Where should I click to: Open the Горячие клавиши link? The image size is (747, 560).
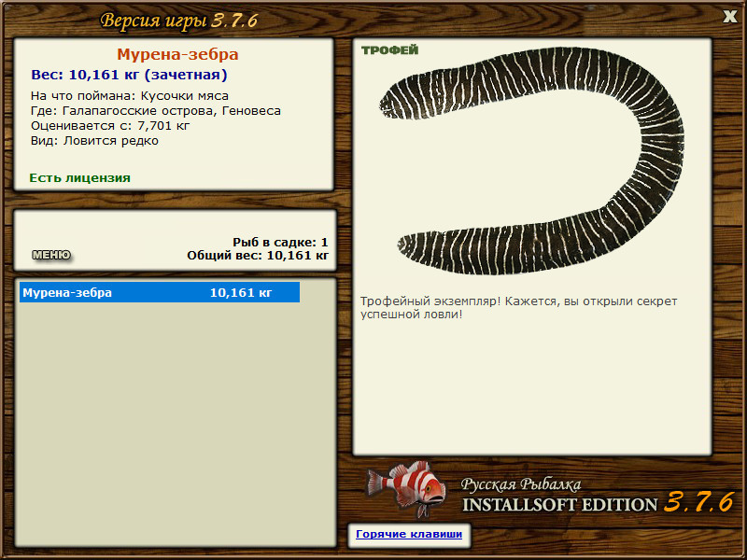tap(409, 534)
